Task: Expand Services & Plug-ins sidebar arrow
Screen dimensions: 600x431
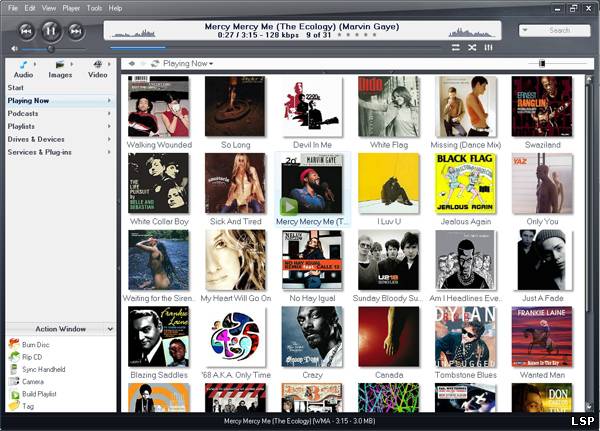Action: coord(109,152)
